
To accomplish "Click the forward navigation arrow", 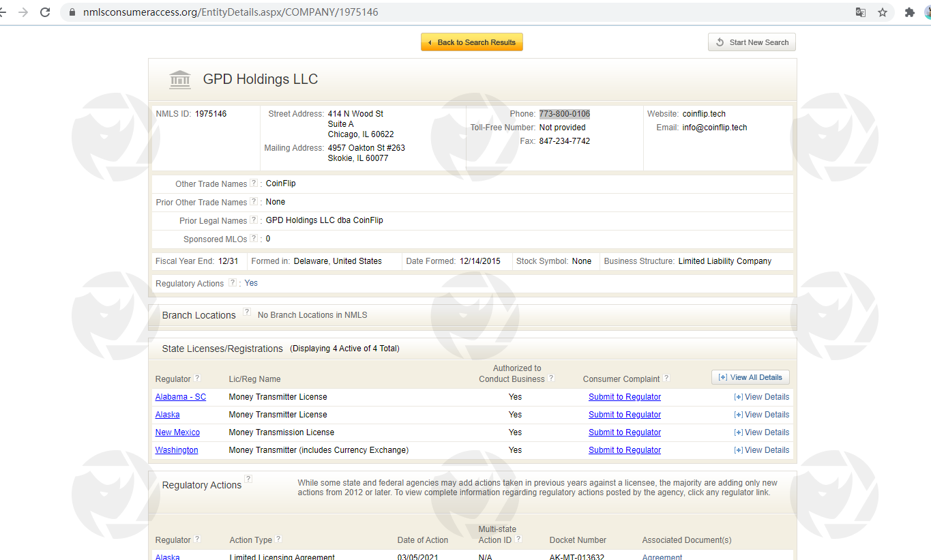I will pos(23,12).
